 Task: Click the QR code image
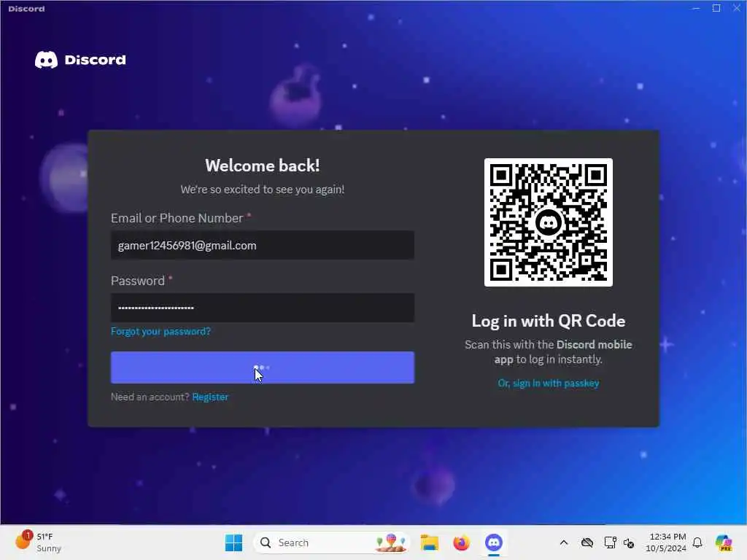tap(549, 222)
